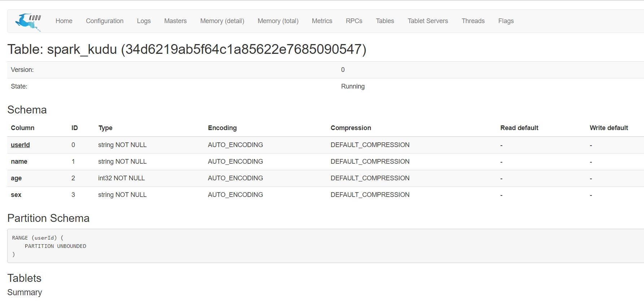Open the Flags page

click(x=506, y=21)
